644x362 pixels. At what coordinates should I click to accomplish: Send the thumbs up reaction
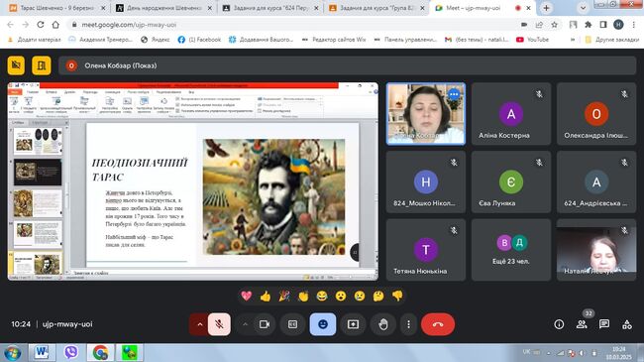[266, 296]
